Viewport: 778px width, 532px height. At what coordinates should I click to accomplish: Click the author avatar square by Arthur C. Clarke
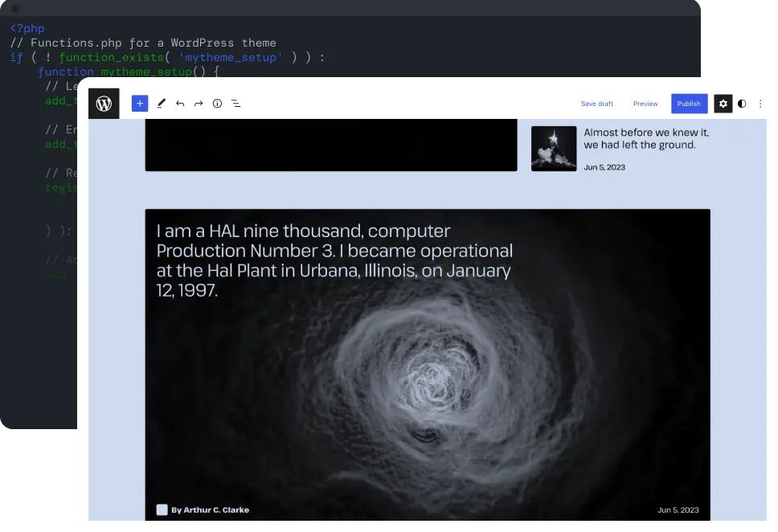tap(162, 509)
